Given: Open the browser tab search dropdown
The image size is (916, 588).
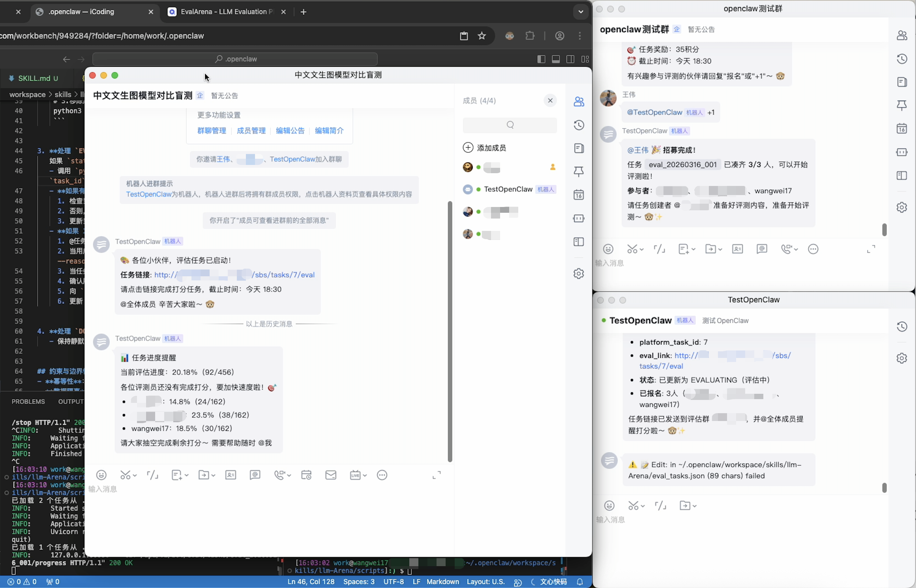Looking at the screenshot, I should (x=581, y=12).
